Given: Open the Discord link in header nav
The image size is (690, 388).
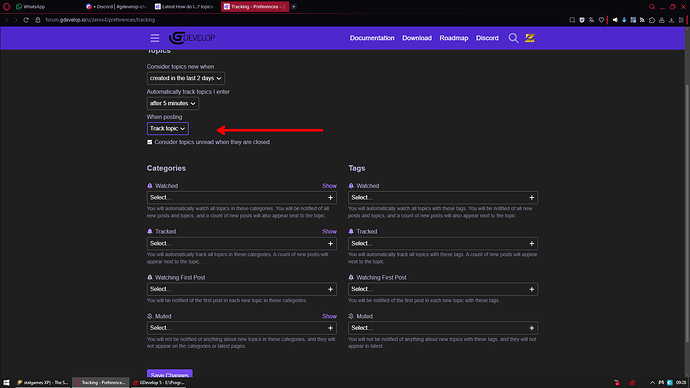Looking at the screenshot, I should (x=487, y=38).
